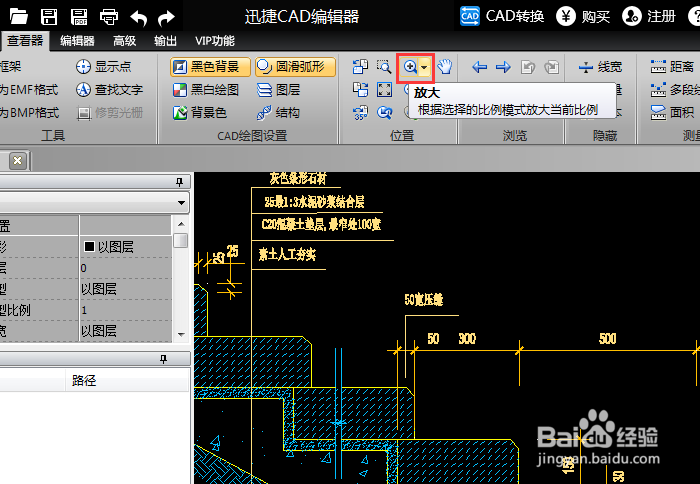The height and width of the screenshot is (484, 700).
Task: Switch to the 查看器 tab
Action: tap(25, 41)
